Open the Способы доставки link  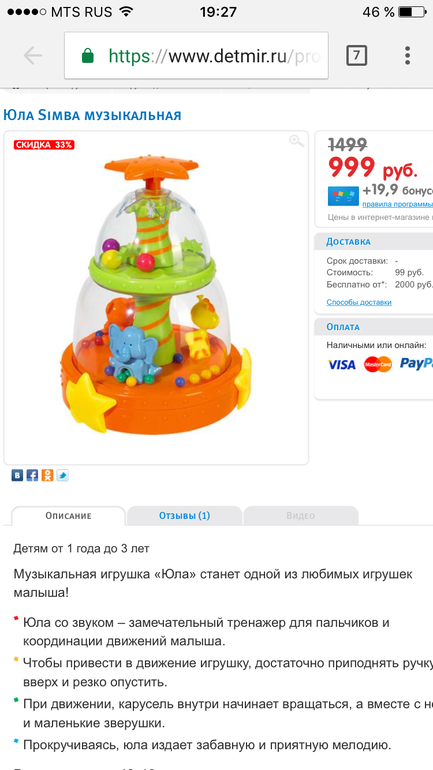[359, 302]
